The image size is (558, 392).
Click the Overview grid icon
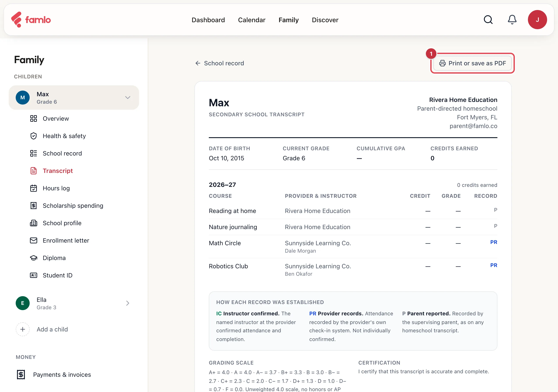tap(34, 118)
